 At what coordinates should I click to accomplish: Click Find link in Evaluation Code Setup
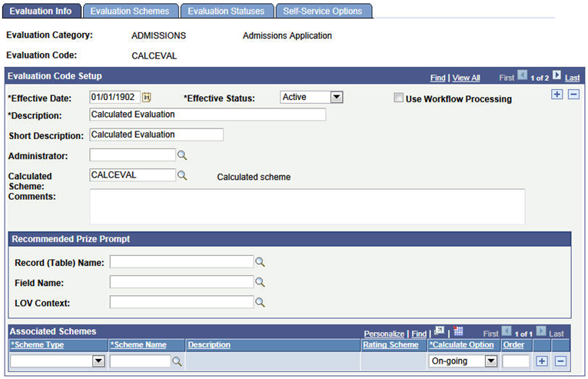click(x=437, y=78)
